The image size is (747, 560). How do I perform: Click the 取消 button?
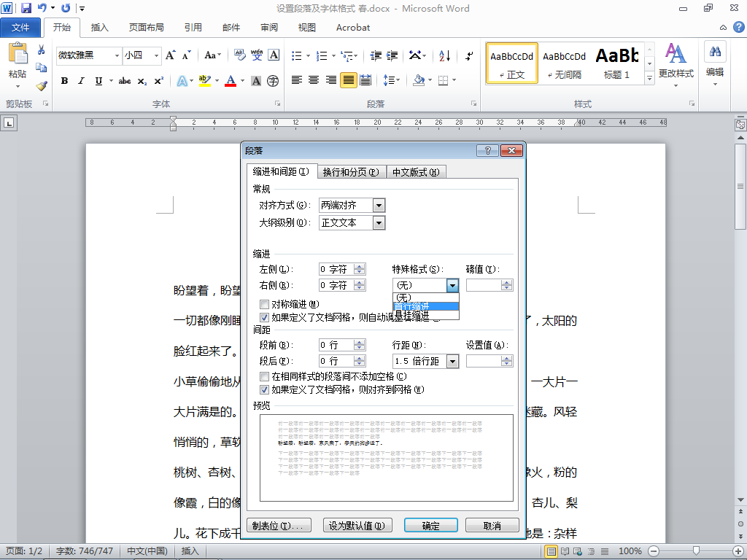tap(492, 526)
